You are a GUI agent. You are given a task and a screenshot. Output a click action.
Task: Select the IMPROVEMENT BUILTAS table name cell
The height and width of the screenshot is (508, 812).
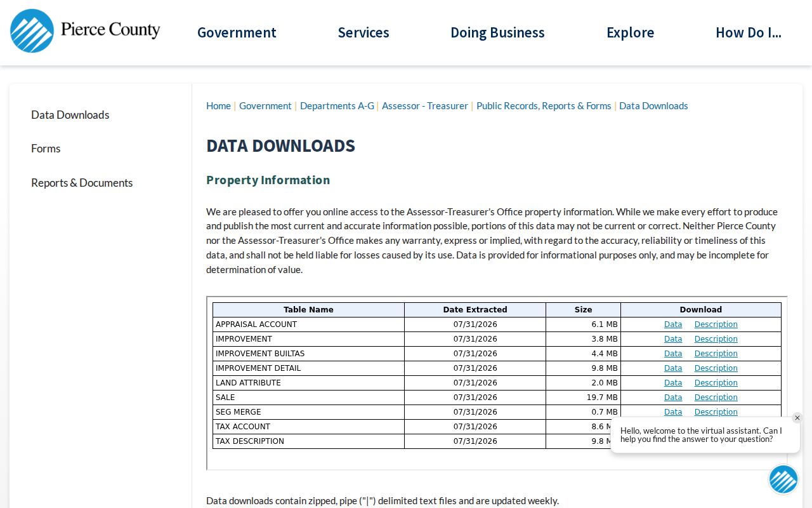point(308,354)
